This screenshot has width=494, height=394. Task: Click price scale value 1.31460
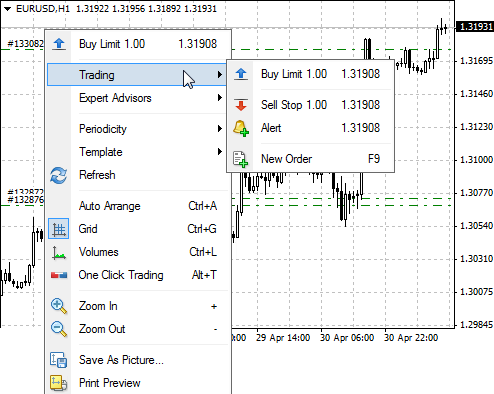pyautogui.click(x=476, y=94)
